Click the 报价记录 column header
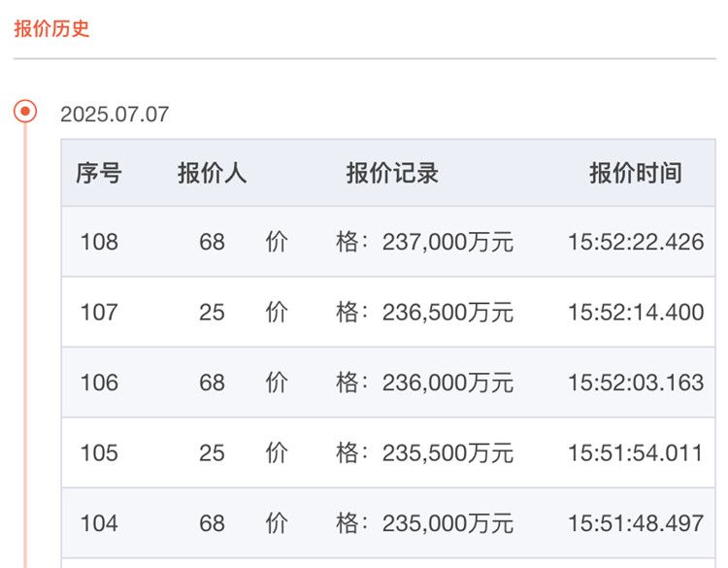 [392, 174]
